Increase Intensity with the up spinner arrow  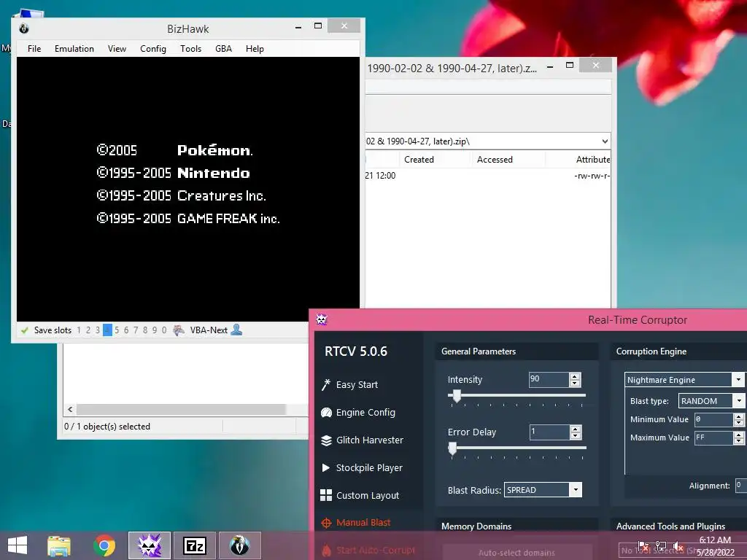[575, 376]
